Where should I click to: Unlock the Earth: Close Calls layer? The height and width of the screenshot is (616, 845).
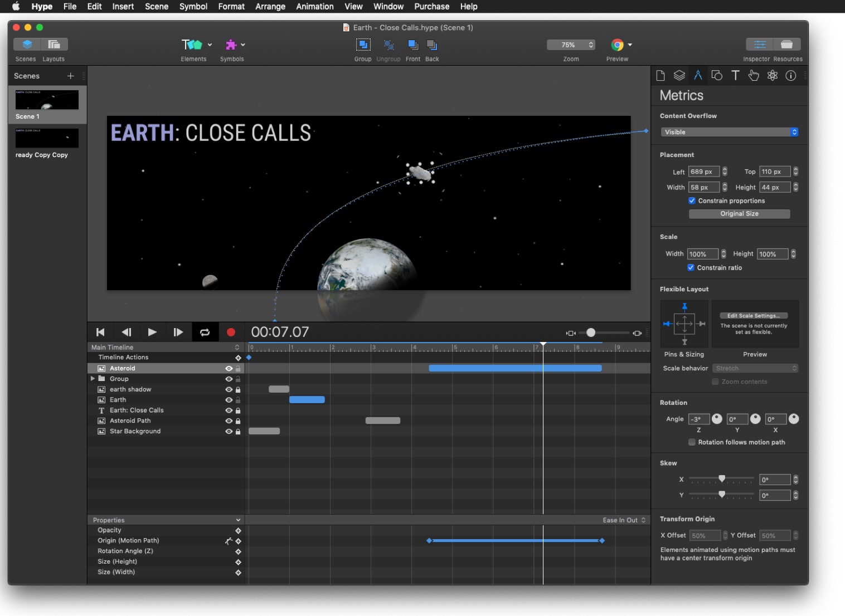[x=238, y=410]
